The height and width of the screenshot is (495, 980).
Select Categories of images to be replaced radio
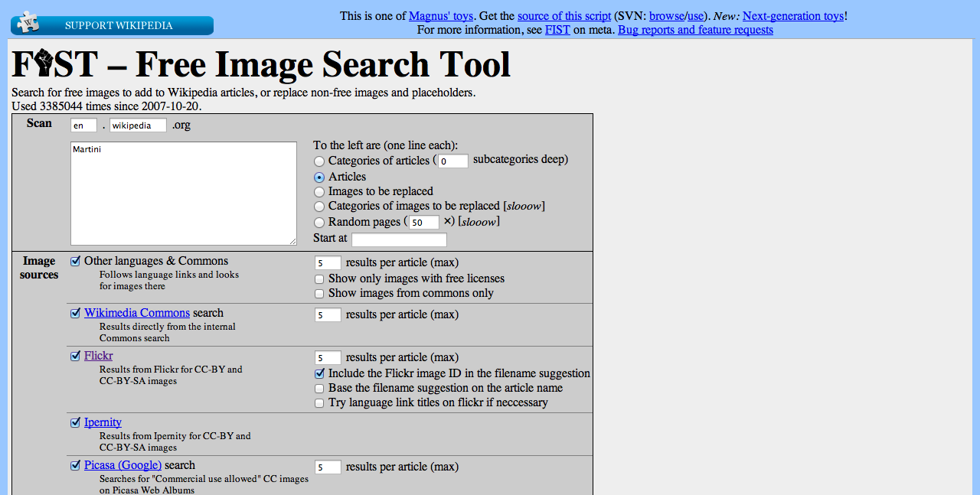pos(319,207)
